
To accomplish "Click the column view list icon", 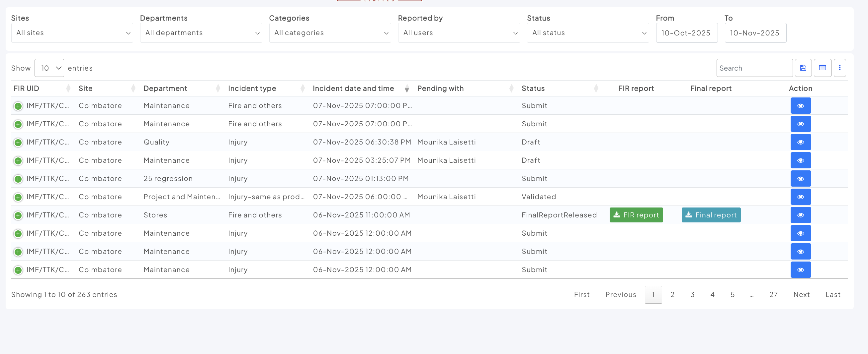I will pyautogui.click(x=822, y=68).
